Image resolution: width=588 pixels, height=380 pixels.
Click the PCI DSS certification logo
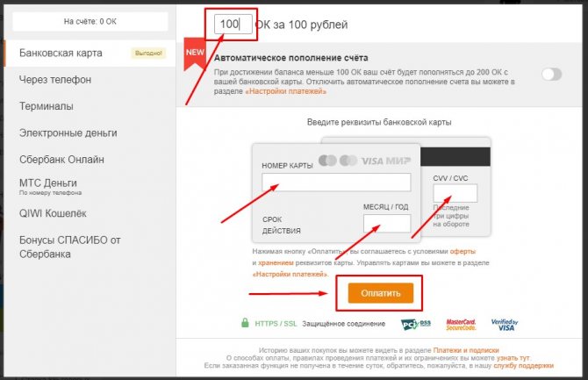click(415, 324)
